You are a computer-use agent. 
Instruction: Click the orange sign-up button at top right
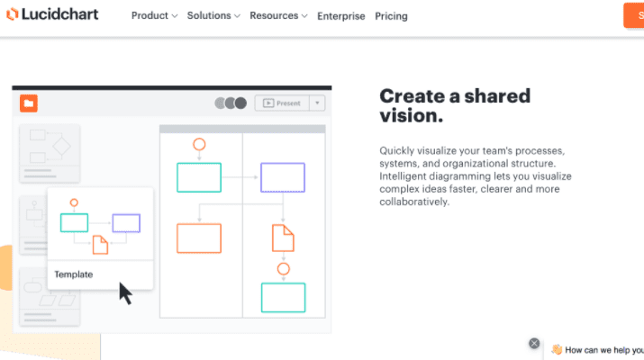pyautogui.click(x=634, y=15)
